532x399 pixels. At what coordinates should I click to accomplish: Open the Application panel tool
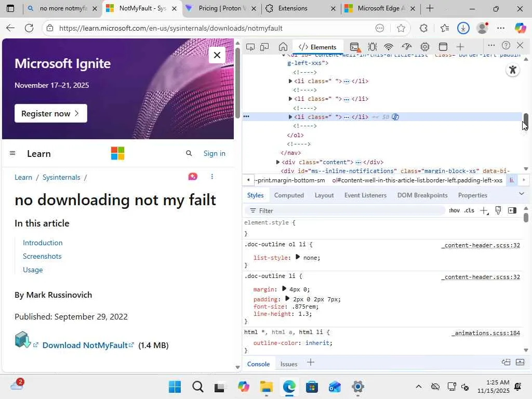coord(443,47)
